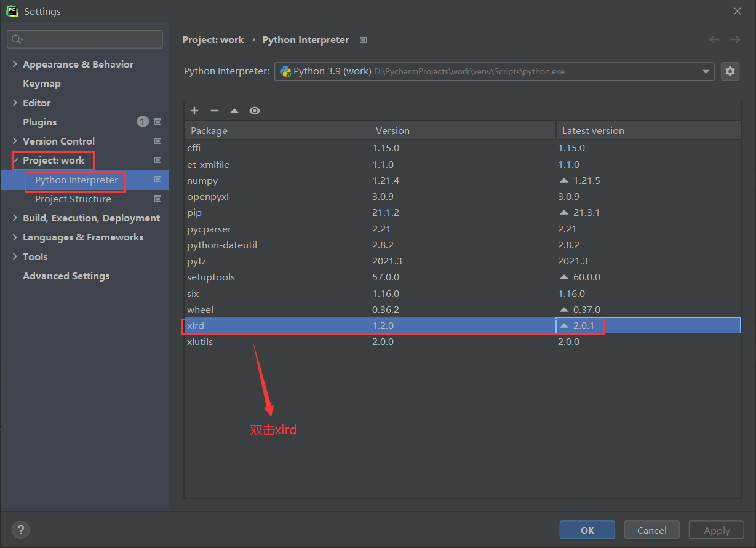Select the six package row
This screenshot has height=548, width=756.
coord(463,293)
